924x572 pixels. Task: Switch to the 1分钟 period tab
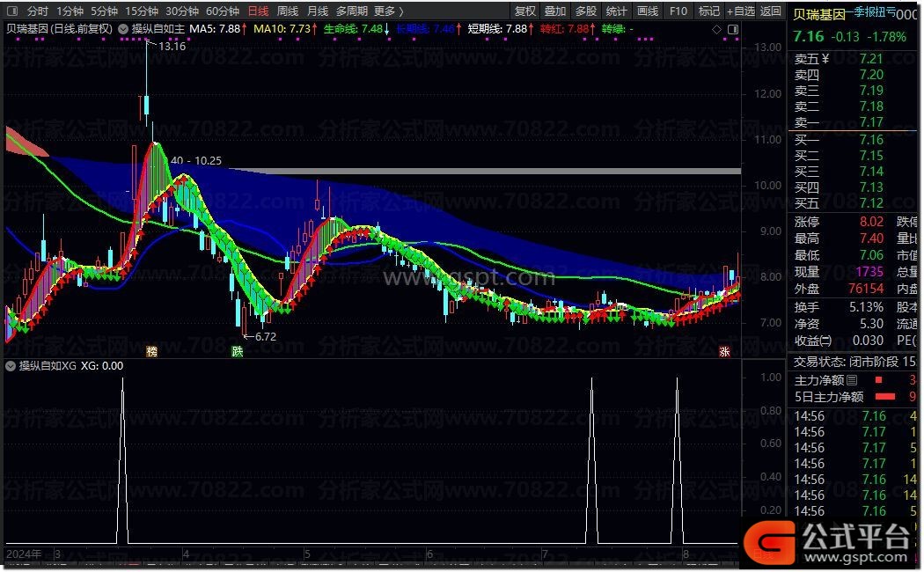70,11
